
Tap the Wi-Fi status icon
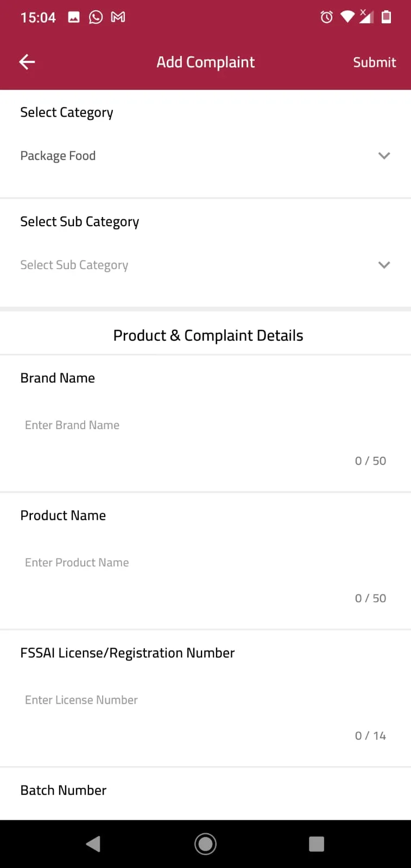pyautogui.click(x=347, y=17)
